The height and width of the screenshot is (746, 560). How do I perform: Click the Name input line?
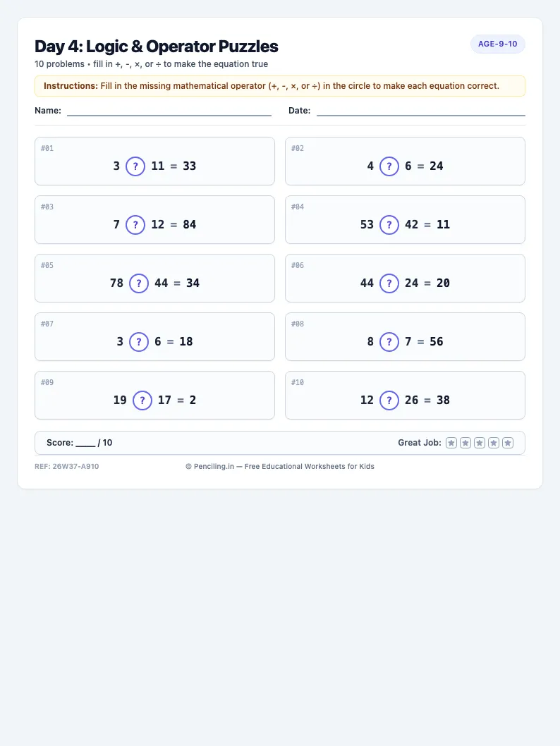[x=169, y=111]
